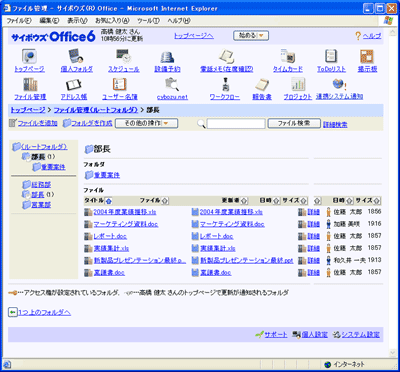Screen dimensions: 400x372
Task: Click the magnifier icon beside search box
Action: click(201, 124)
